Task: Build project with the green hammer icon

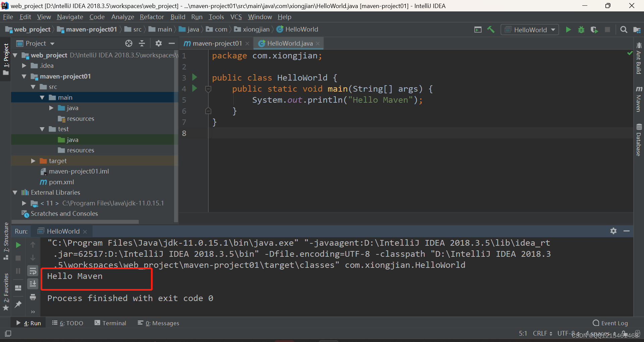Action: click(491, 30)
